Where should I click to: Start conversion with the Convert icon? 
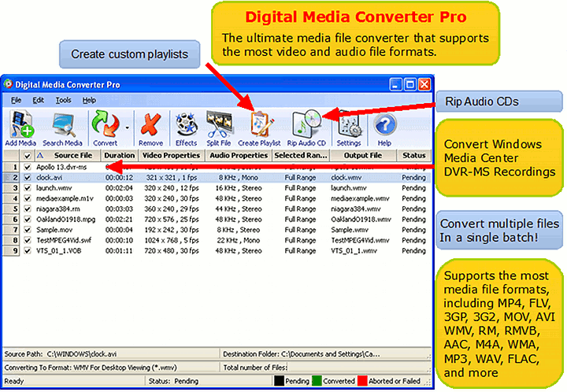coord(106,124)
